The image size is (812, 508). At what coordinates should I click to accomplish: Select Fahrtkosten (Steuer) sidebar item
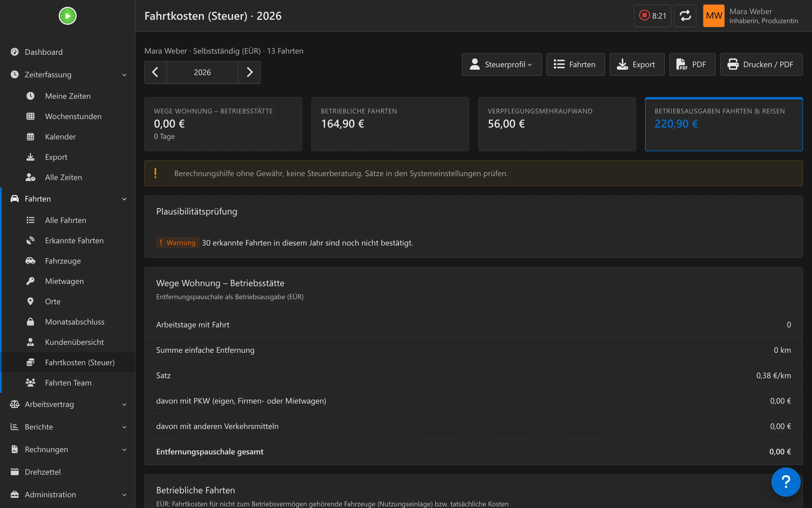67,363
